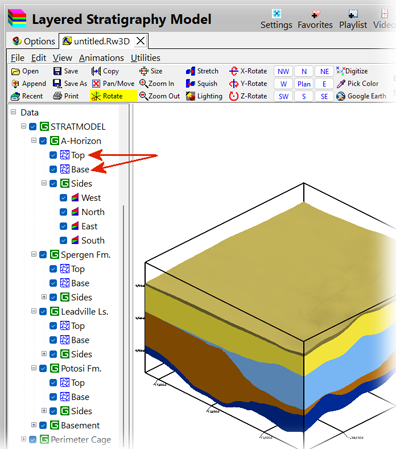This screenshot has height=449, width=396.
Task: Click the N view button
Action: 304,71
